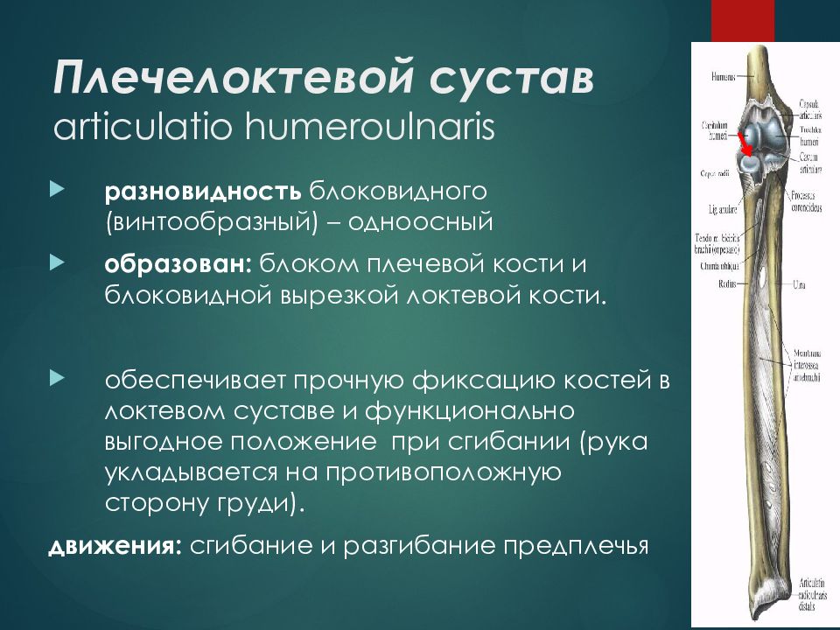Click the line "укладывается на противоположную"

pos(332,472)
